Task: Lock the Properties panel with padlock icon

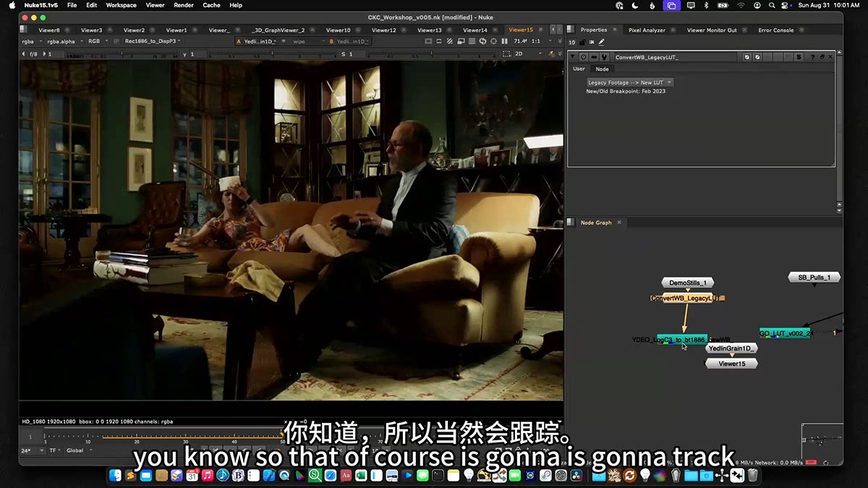Action: coord(582,42)
